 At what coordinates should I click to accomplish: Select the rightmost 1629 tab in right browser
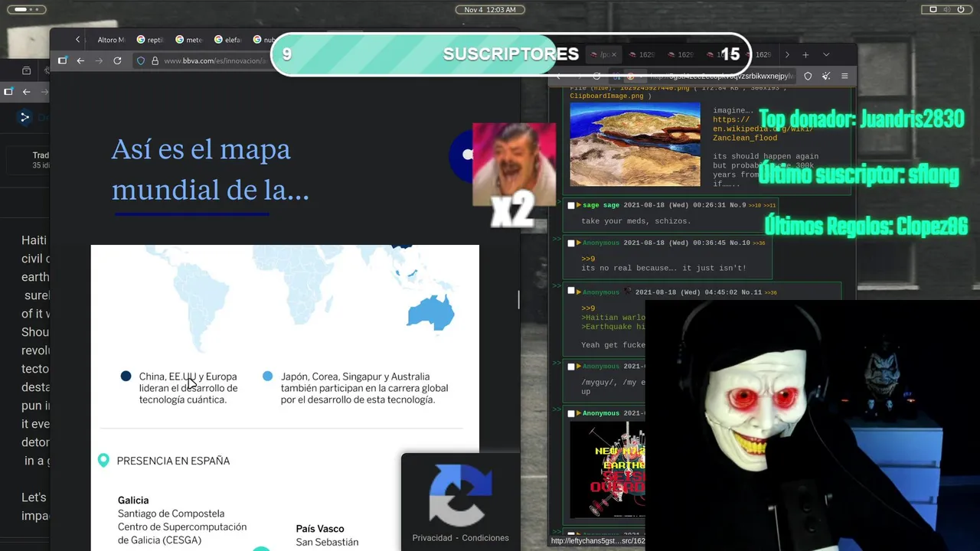pos(760,55)
